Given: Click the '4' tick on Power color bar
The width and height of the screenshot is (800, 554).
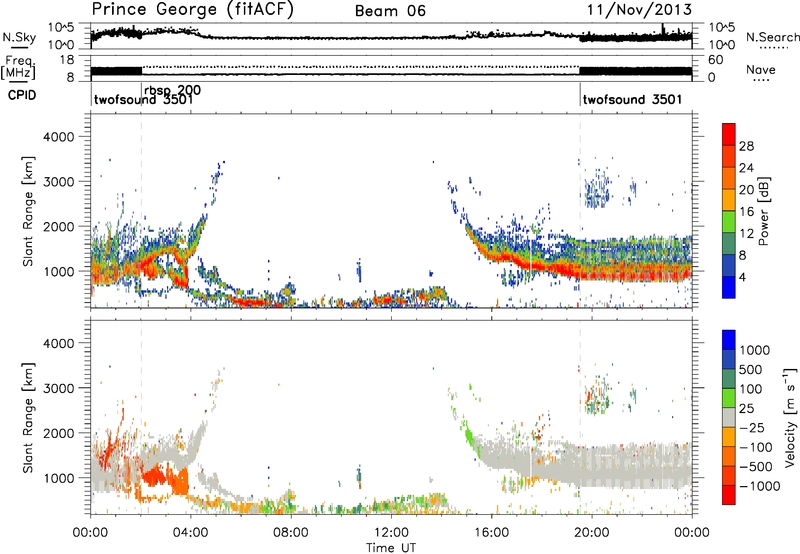Looking at the screenshot, I should pos(742,277).
